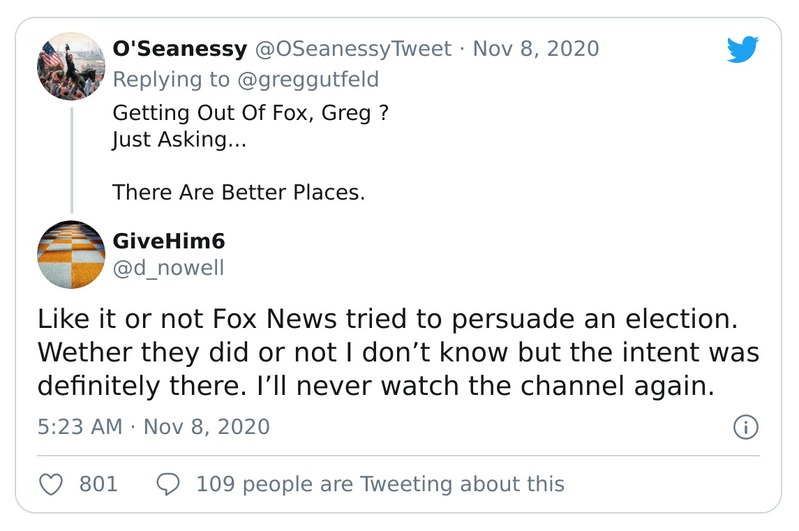Click the 801 likes count
The image size is (799, 531).
click(x=98, y=484)
